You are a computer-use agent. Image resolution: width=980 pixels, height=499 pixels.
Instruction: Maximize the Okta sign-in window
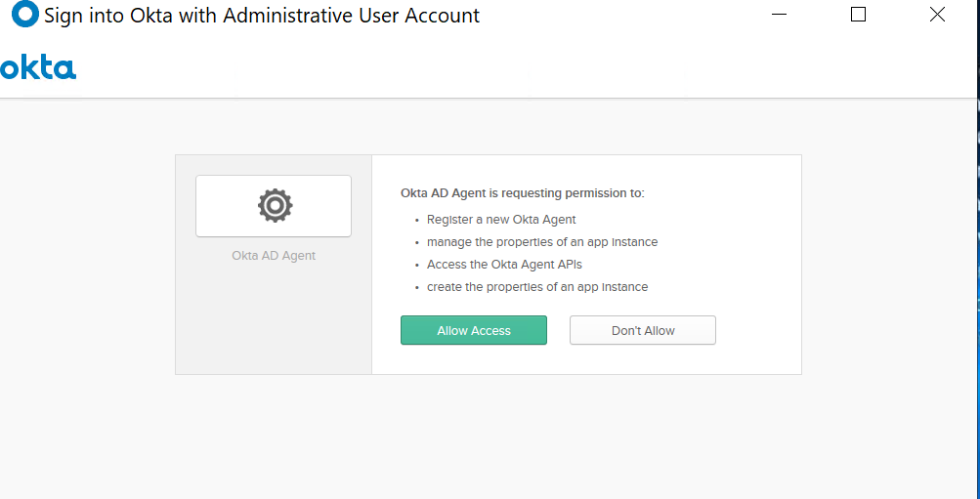[x=858, y=15]
